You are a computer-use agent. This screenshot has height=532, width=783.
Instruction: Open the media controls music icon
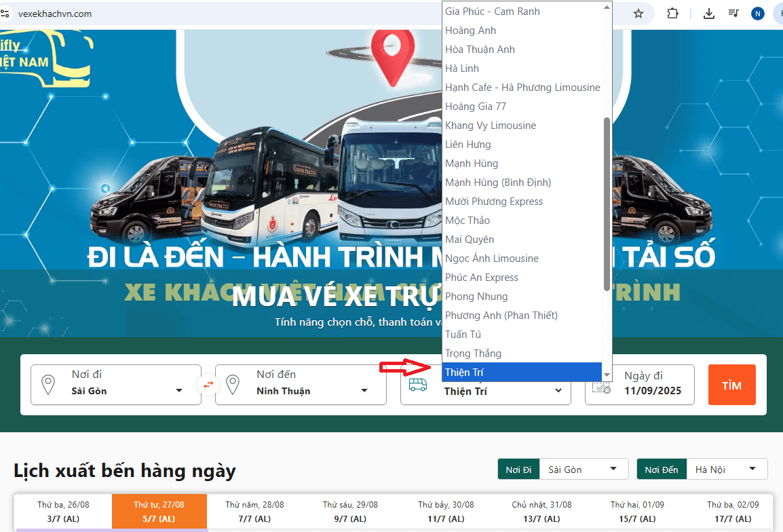coord(733,14)
